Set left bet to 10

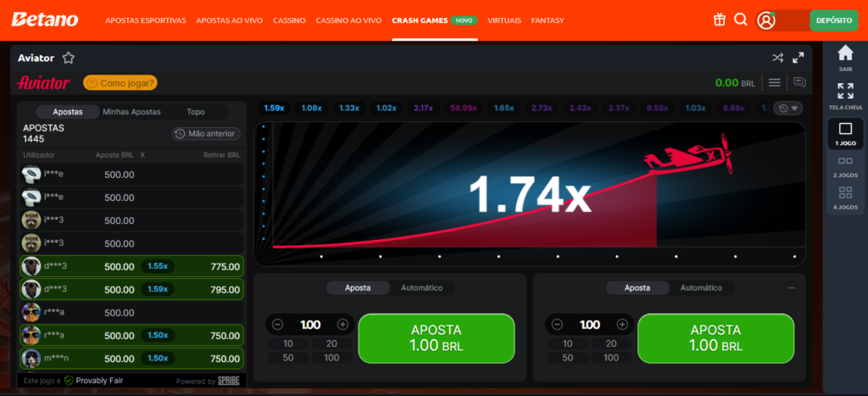click(x=288, y=343)
